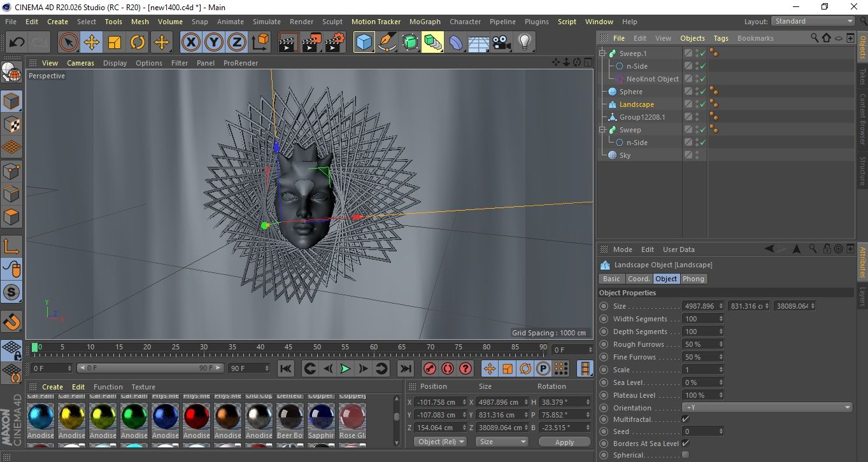The width and height of the screenshot is (868, 462).
Task: Open the Content Browser side tab
Action: (x=862, y=119)
